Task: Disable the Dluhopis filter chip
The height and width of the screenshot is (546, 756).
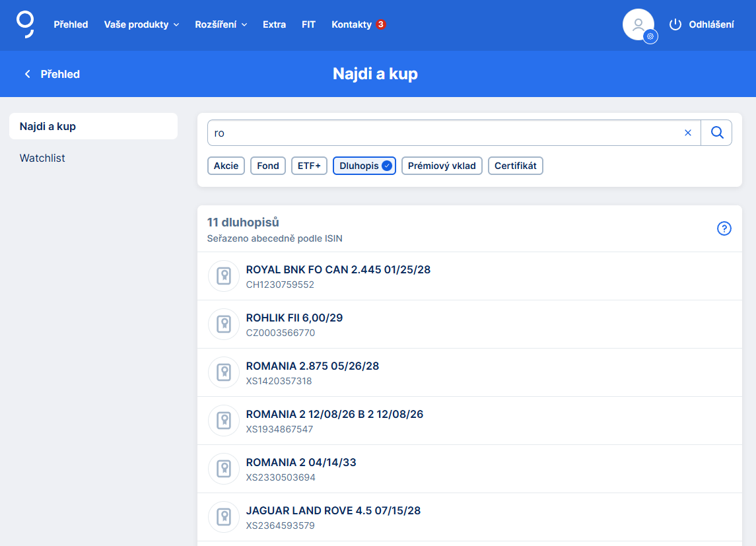Action: point(364,166)
